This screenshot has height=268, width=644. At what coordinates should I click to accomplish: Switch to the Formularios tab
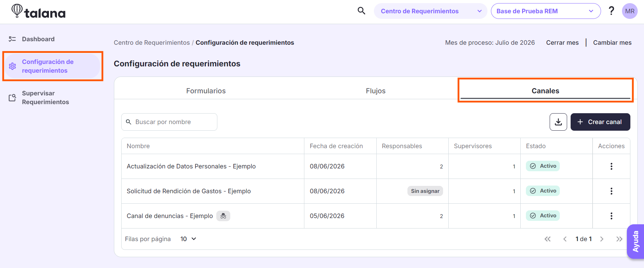206,91
